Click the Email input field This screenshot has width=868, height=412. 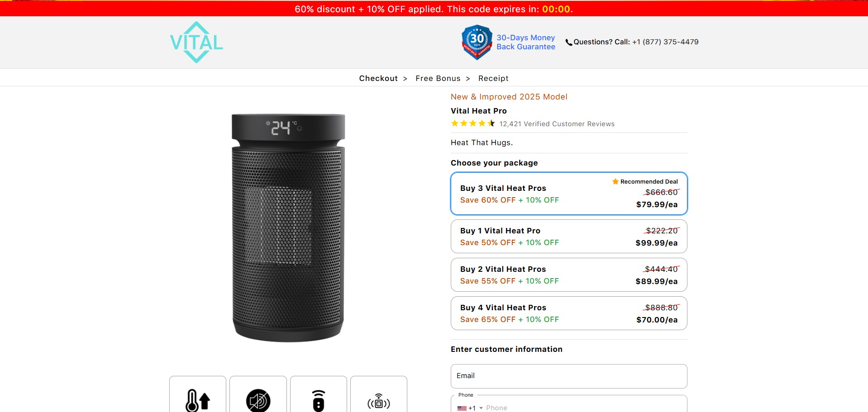pyautogui.click(x=569, y=376)
